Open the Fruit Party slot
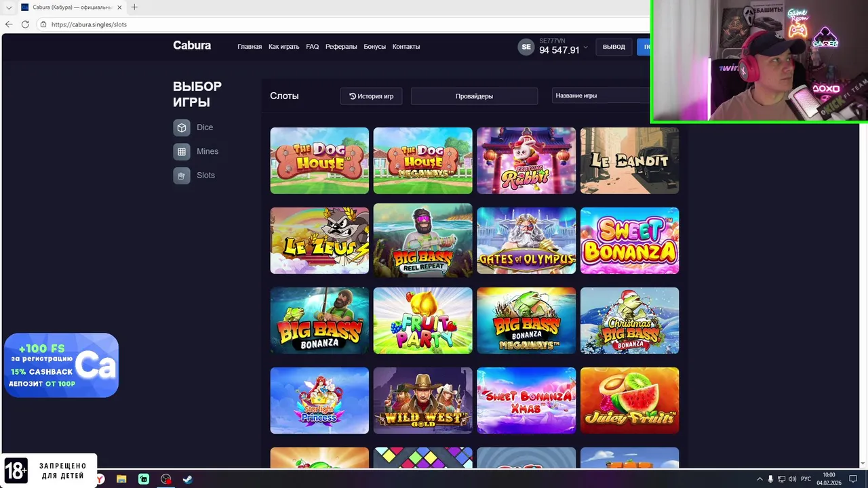Viewport: 868px width, 488px height. pyautogui.click(x=422, y=321)
